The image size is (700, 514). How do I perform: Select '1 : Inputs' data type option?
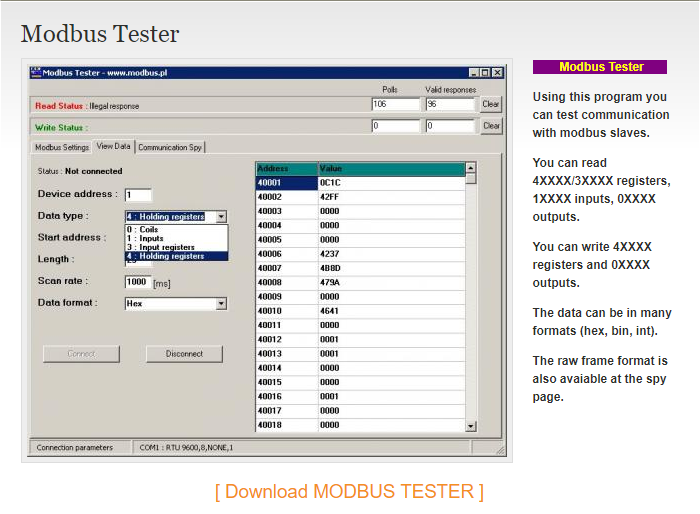(x=145, y=239)
